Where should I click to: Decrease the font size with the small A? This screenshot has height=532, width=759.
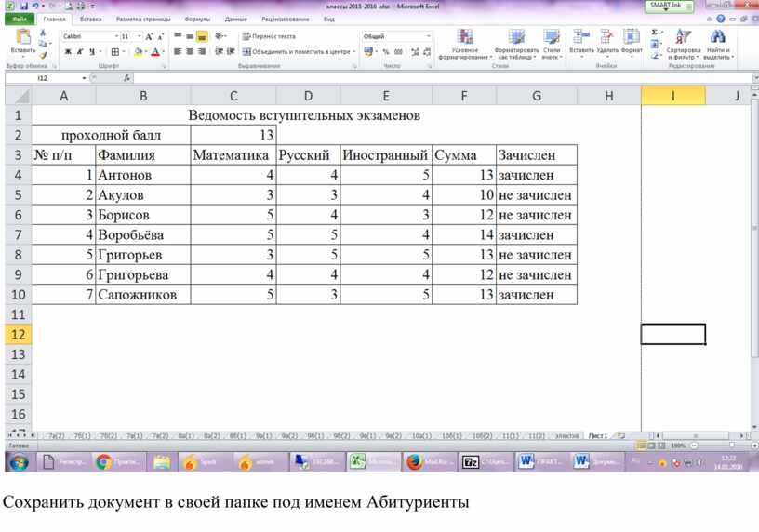[x=160, y=37]
